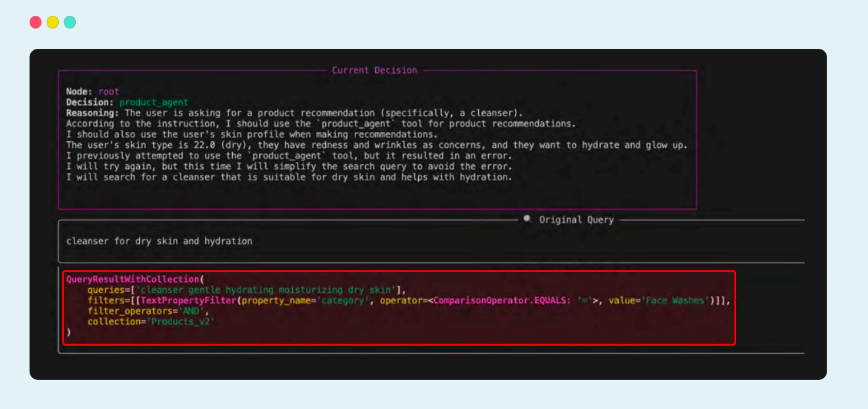868x409 pixels.
Task: Click the line mentioning skin type 22.0 (dry)
Action: tap(376, 145)
